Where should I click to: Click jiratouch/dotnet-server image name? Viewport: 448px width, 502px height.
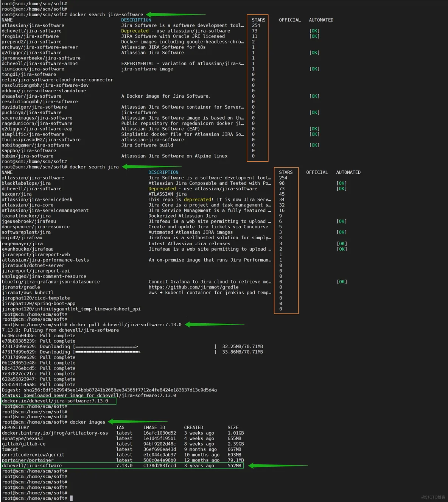click(33, 265)
